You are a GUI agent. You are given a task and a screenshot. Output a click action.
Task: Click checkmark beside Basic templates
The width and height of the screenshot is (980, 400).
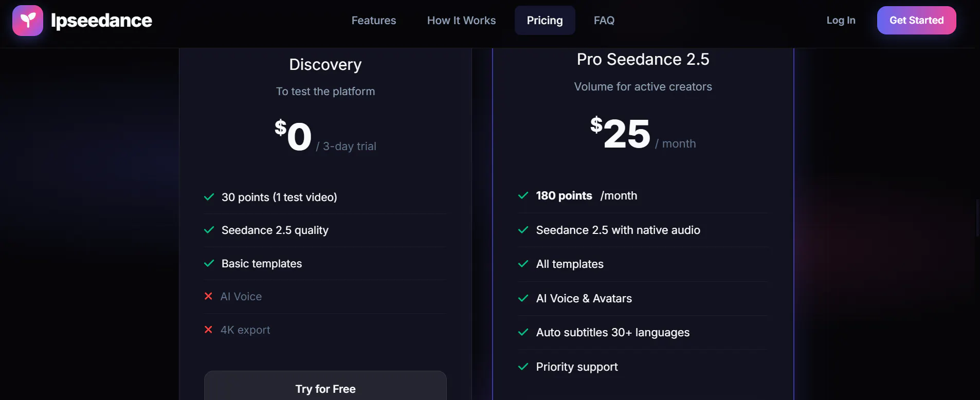tap(209, 263)
